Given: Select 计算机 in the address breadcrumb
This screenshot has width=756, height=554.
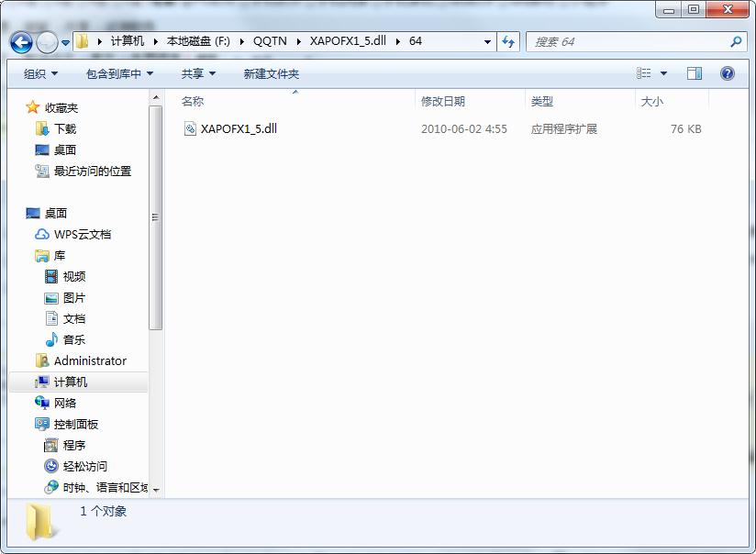Looking at the screenshot, I should tap(128, 41).
